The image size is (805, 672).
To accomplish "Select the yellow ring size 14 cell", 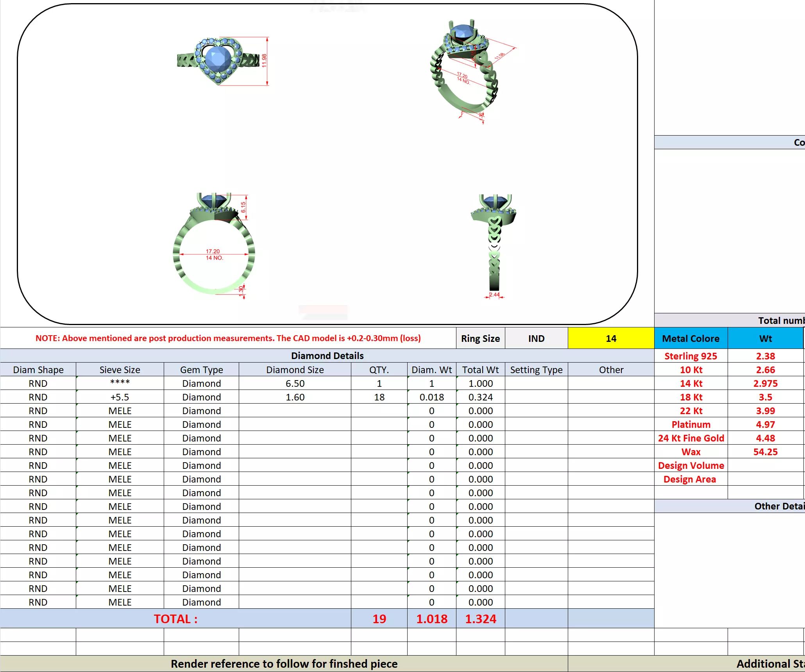I will [x=611, y=338].
